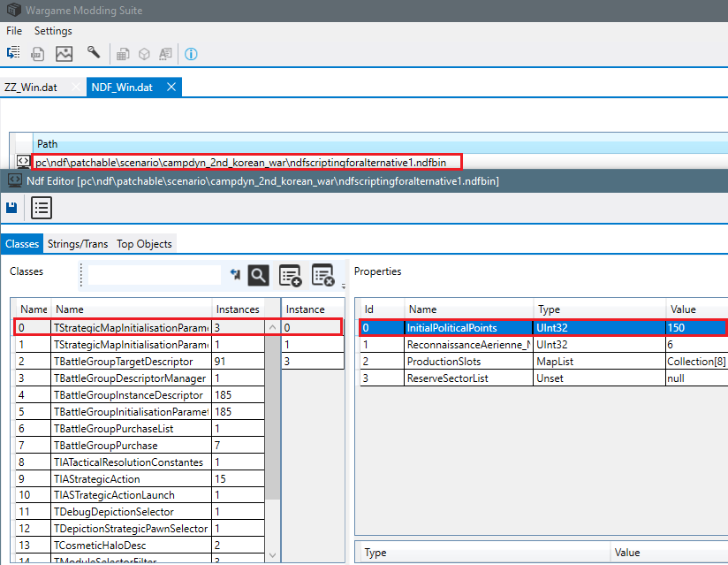Select class row 1 with 1 instance
Screen dimensions: 728x565
click(140, 345)
